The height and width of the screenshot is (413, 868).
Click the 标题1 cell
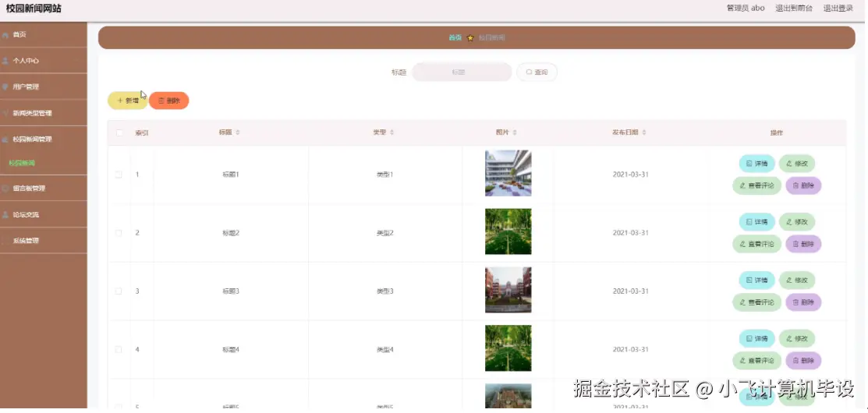(230, 175)
